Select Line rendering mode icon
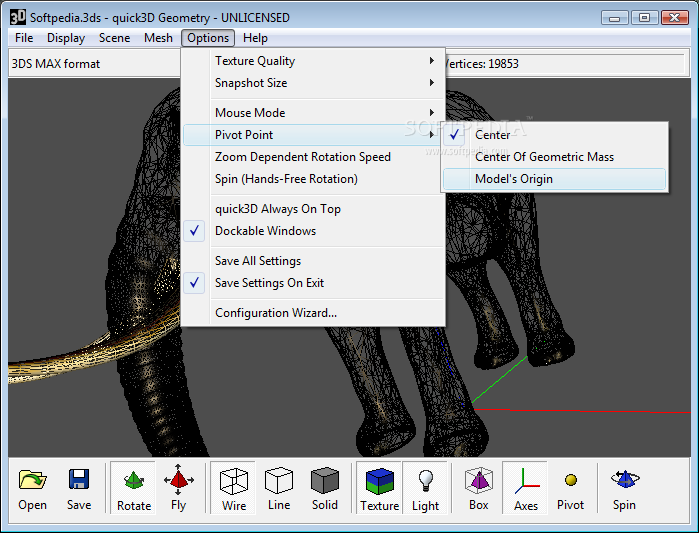Image resolution: width=699 pixels, height=533 pixels. (x=279, y=480)
